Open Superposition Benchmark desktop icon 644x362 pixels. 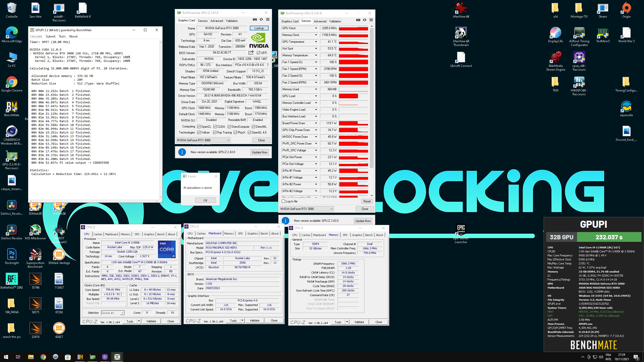click(35, 258)
